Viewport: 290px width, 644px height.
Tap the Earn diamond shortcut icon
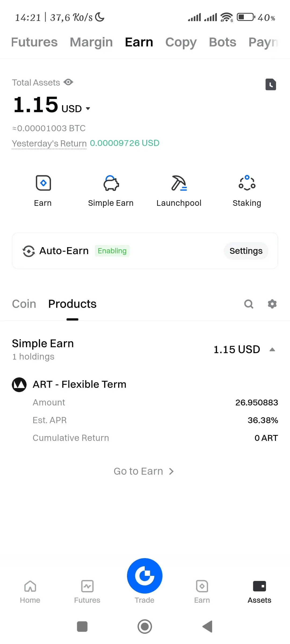(43, 183)
